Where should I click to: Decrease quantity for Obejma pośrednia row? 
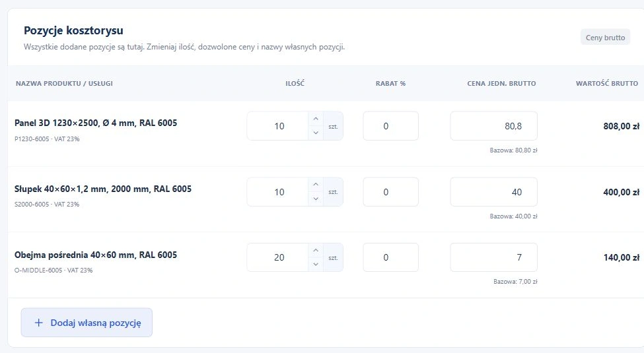[x=316, y=264]
